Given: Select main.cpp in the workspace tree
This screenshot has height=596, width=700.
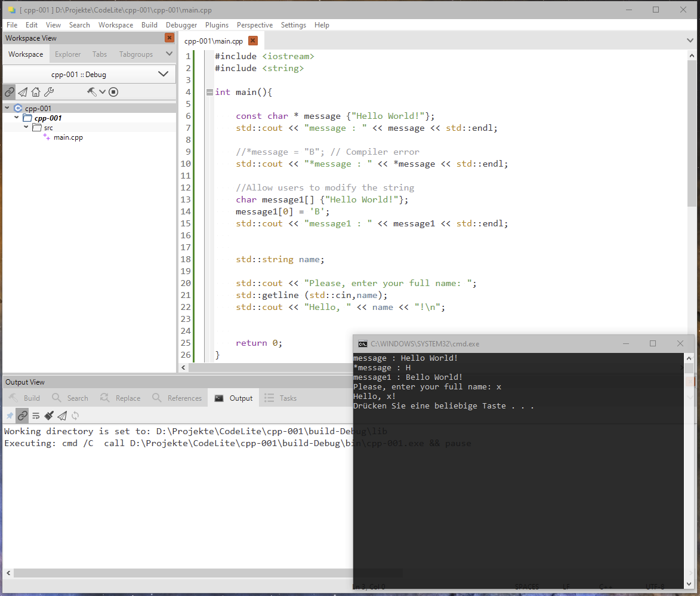Looking at the screenshot, I should (68, 137).
